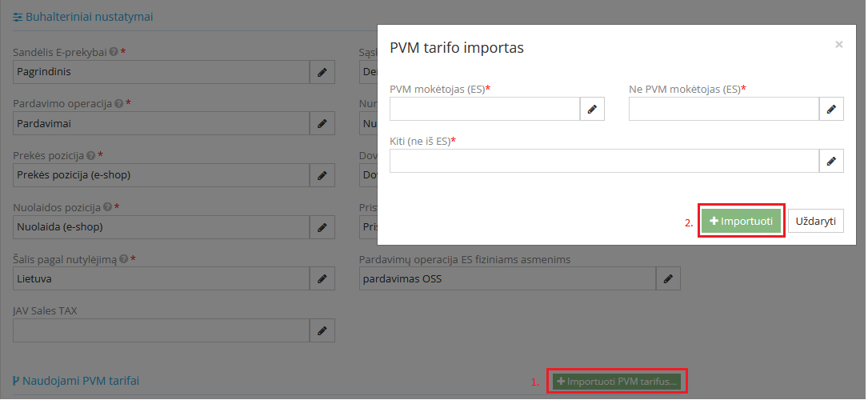The image size is (868, 404).
Task: Edit the Sandėlis E-prekybai field via pencil
Action: tap(322, 72)
